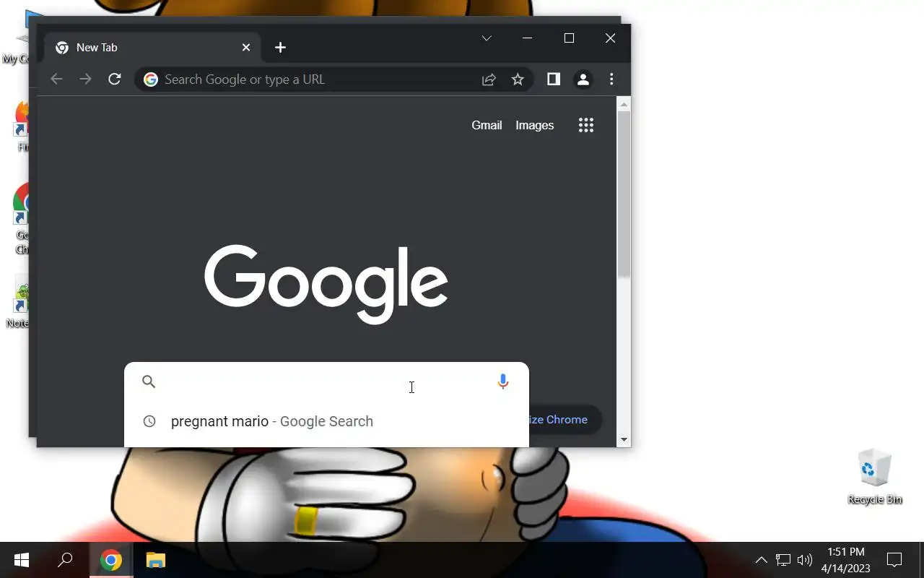Click the page scrollbar down arrow
The image size is (924, 578).
[x=624, y=439]
